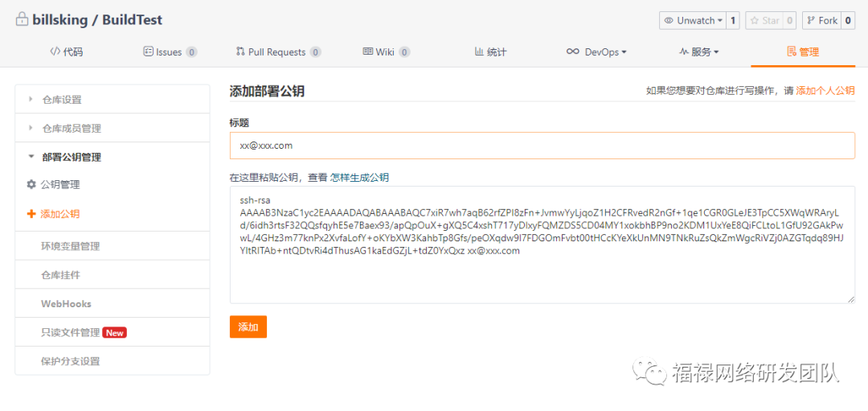
Task: Click the textarea resize handle corner
Action: click(x=851, y=300)
